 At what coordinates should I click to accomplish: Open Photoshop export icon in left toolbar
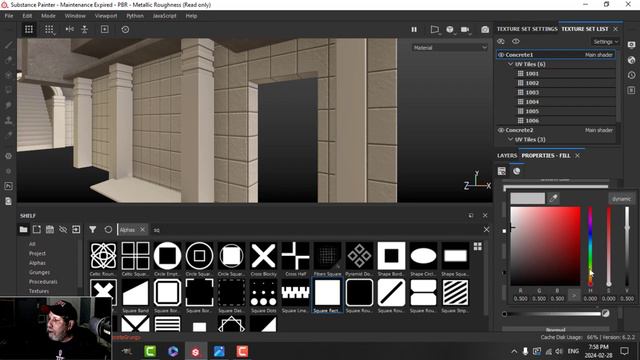tap(9, 186)
